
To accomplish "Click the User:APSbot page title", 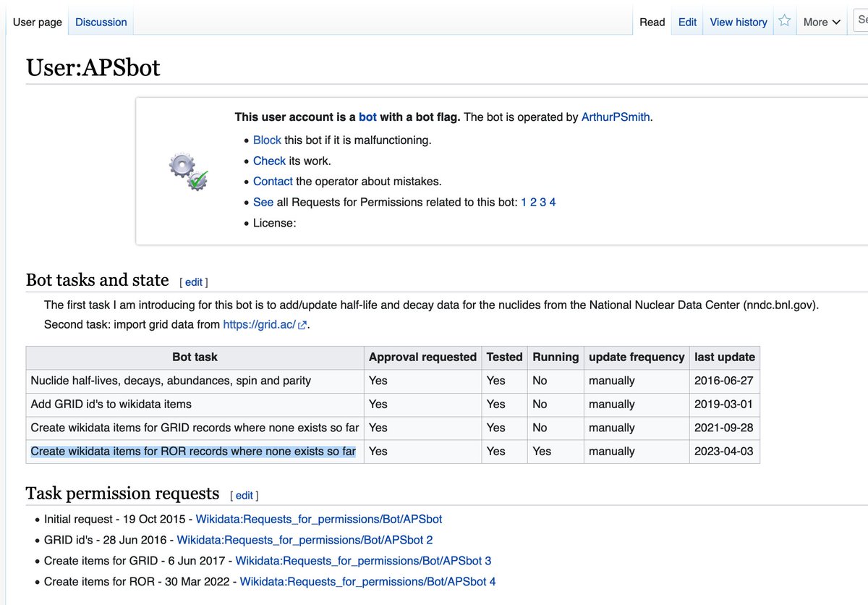I will click(x=93, y=67).
